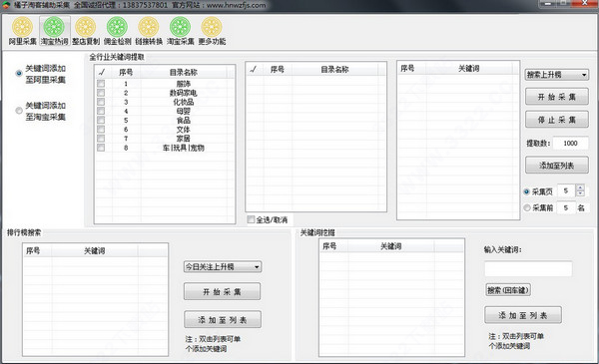Click 添加至列表 in 排行榜搜索 section
Screen dimensions: 599x364
click(223, 319)
